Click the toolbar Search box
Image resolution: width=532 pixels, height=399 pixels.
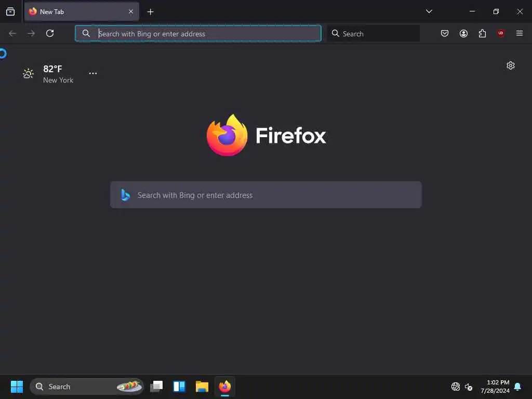tap(374, 33)
